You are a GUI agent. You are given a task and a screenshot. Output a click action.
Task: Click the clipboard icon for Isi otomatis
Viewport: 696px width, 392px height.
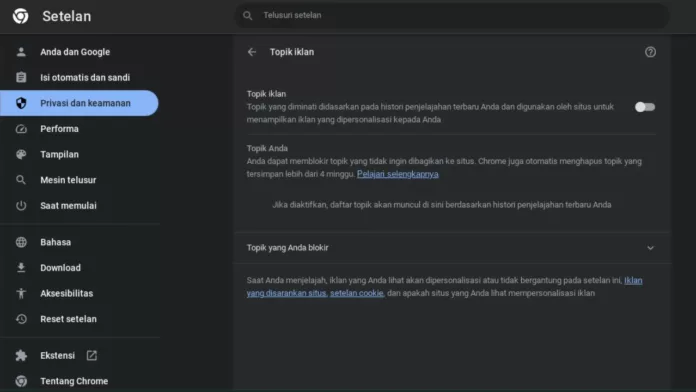click(x=21, y=77)
